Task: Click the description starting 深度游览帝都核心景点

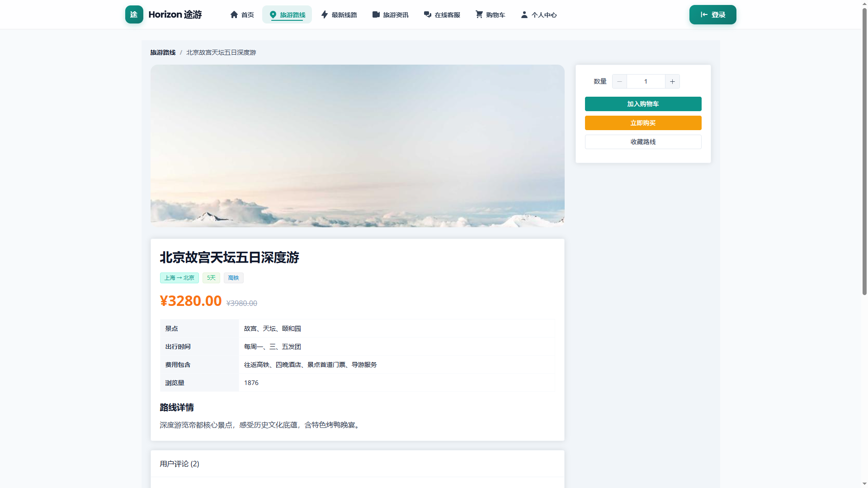Action: point(261,425)
